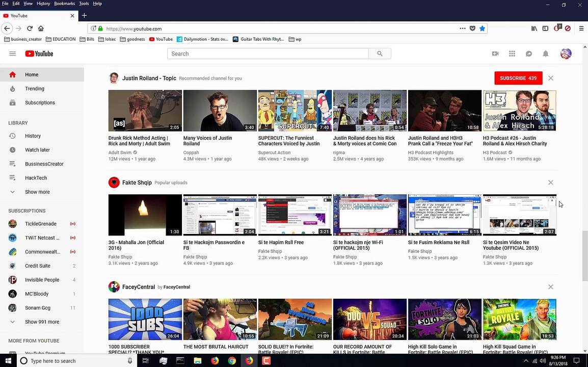Close the YouTube browser tab
This screenshot has width=588, height=367.
tap(72, 16)
